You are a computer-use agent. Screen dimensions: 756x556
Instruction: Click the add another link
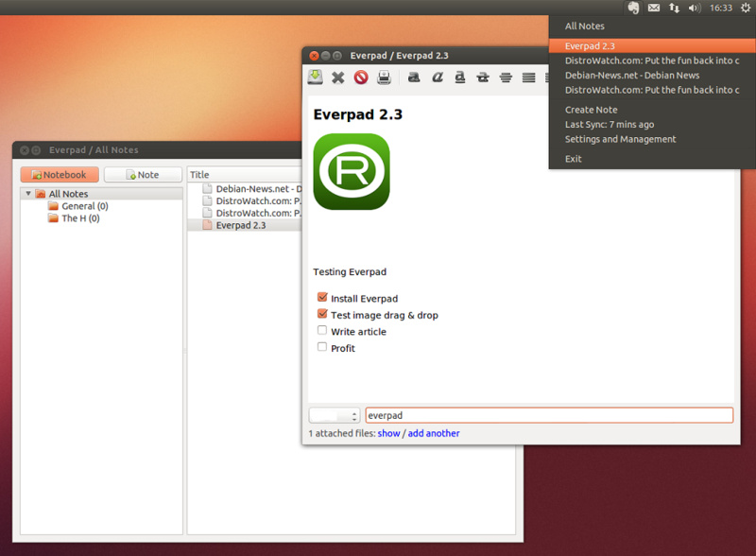point(434,433)
